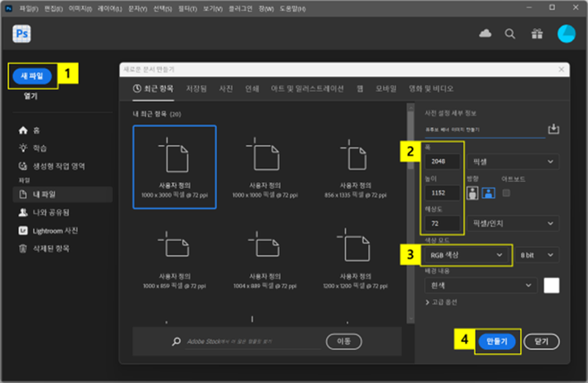Click the 닫기 button

click(542, 341)
